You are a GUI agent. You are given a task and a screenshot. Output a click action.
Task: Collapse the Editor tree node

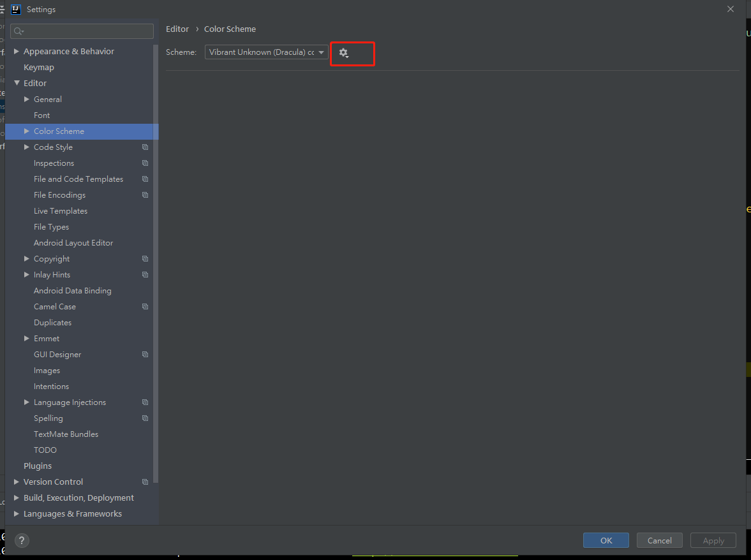pos(16,83)
